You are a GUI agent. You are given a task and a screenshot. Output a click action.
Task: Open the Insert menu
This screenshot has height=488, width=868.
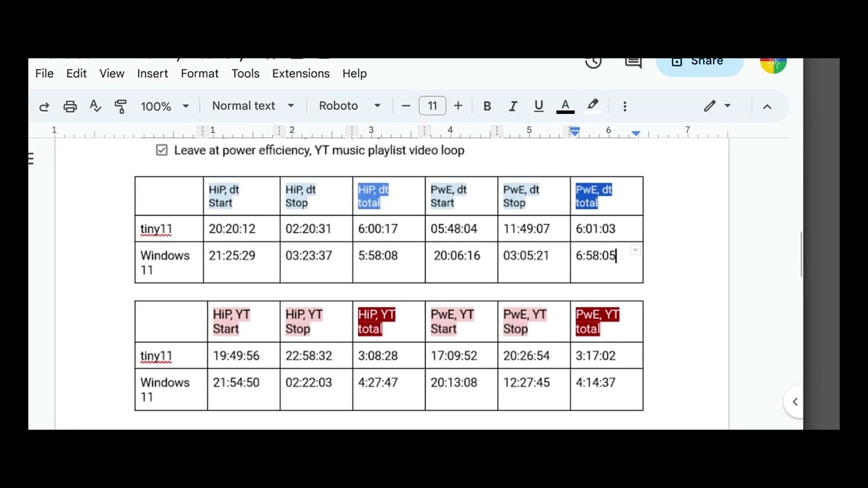[153, 73]
